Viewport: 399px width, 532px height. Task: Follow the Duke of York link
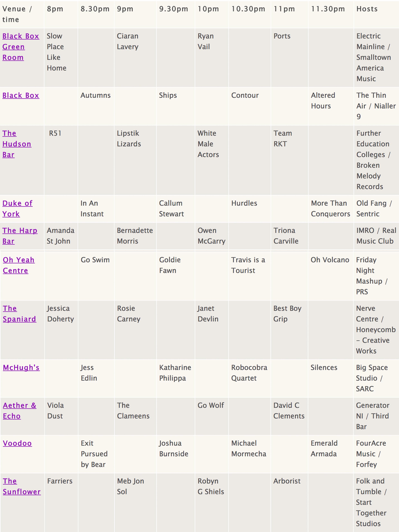(x=17, y=208)
